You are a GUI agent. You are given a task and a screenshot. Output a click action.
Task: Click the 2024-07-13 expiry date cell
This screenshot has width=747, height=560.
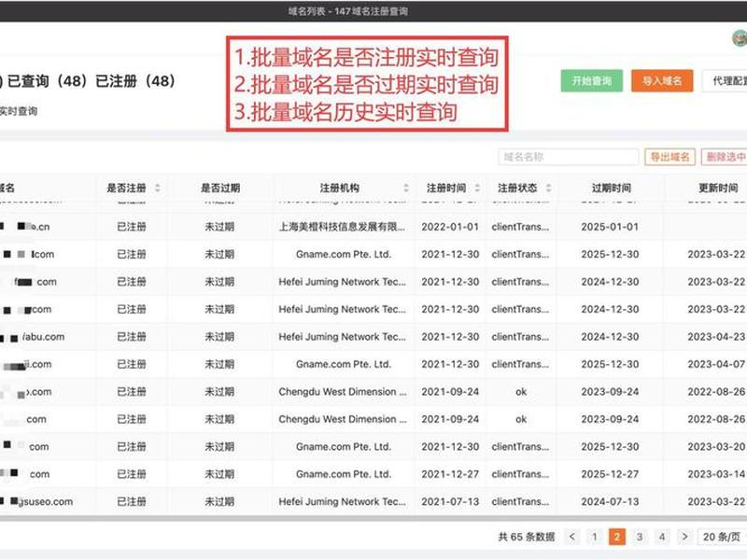[x=610, y=501]
